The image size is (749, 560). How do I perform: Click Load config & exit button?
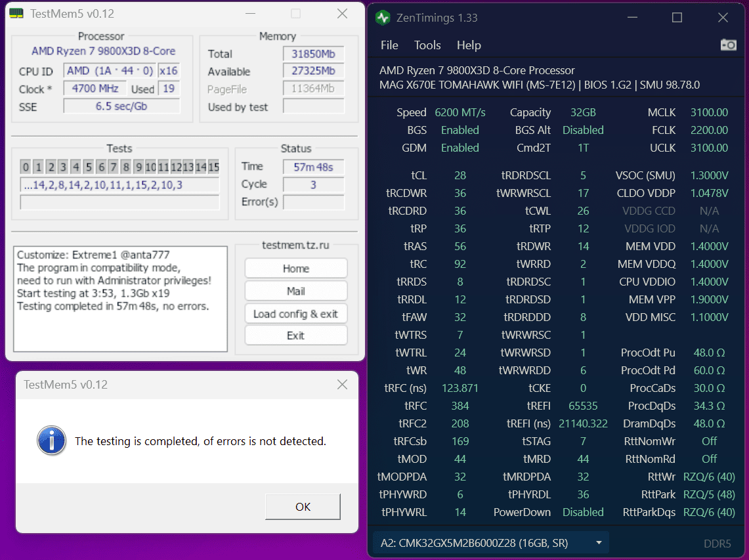tap(295, 313)
